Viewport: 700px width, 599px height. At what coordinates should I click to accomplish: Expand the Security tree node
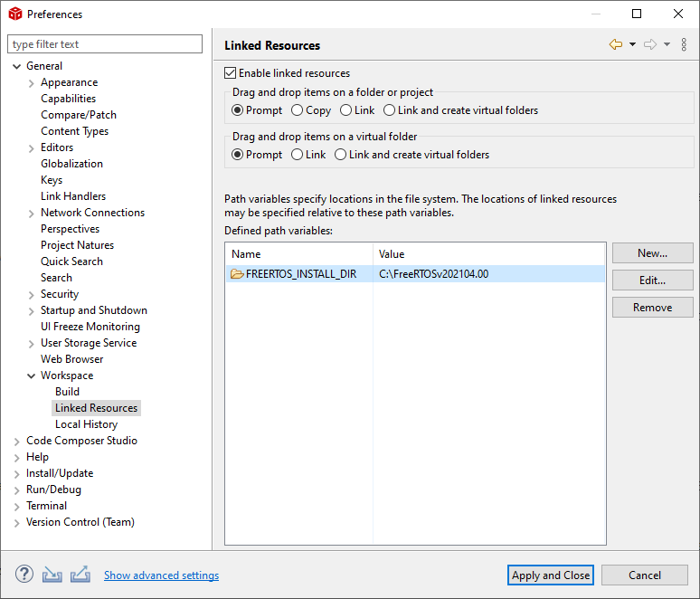pyautogui.click(x=32, y=295)
